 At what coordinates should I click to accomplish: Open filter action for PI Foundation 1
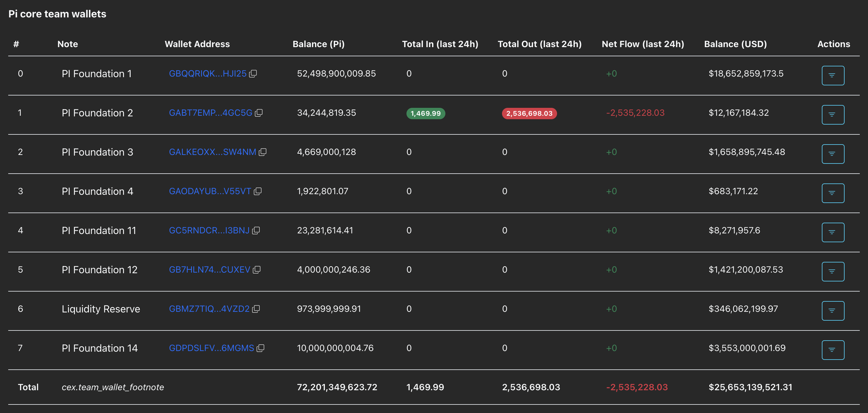pos(833,76)
